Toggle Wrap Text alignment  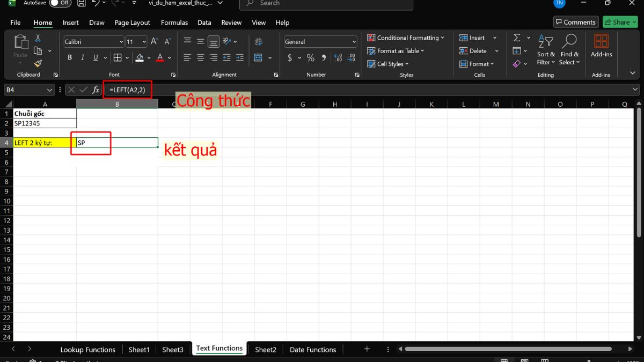(258, 41)
